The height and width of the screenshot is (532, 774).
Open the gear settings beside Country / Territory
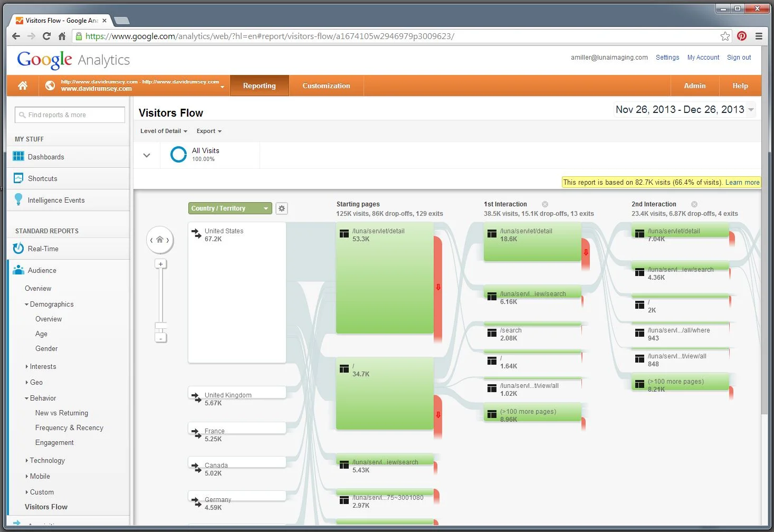pos(282,208)
